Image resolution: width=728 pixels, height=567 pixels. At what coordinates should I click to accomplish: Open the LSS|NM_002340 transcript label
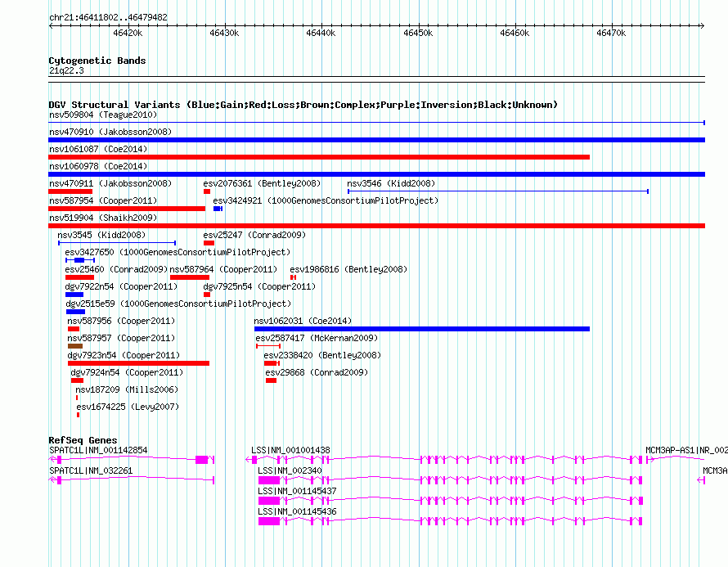290,471
